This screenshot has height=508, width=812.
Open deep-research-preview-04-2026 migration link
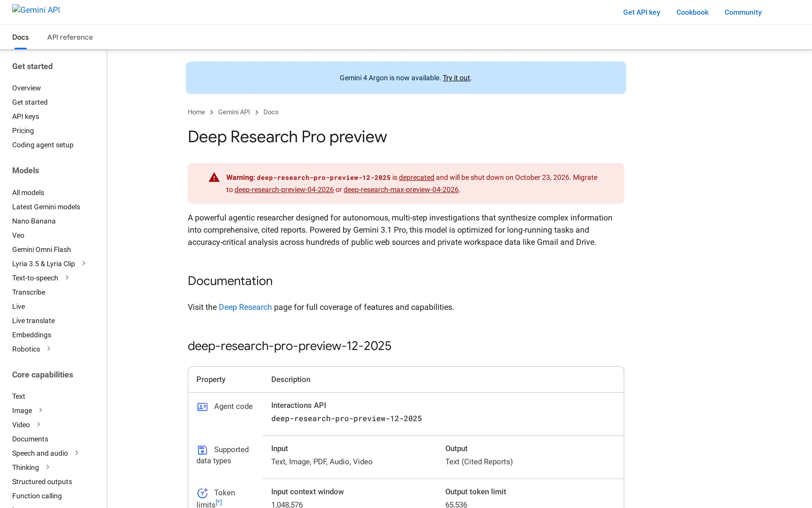coord(284,190)
